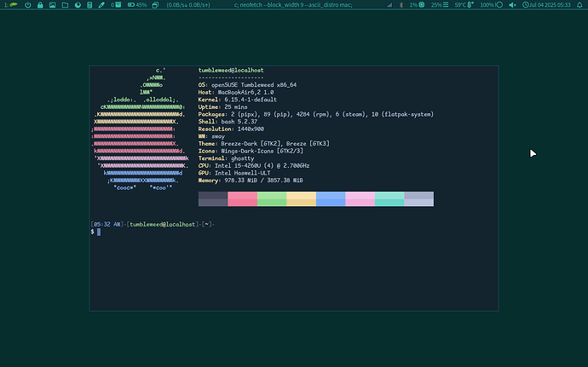Screen dimensions: 588x367
Task: Select workspace 1 with openSUSE chameleon logo
Action: pyautogui.click(x=11, y=5)
